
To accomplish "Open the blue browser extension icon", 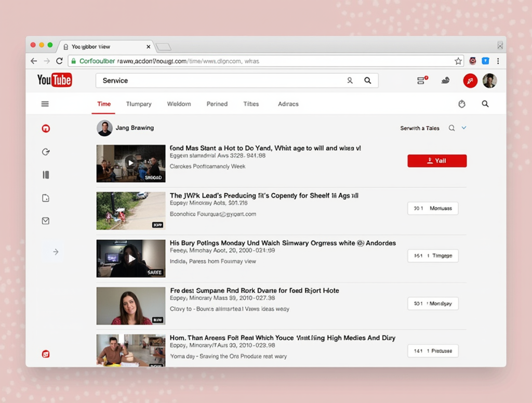I will (x=486, y=61).
